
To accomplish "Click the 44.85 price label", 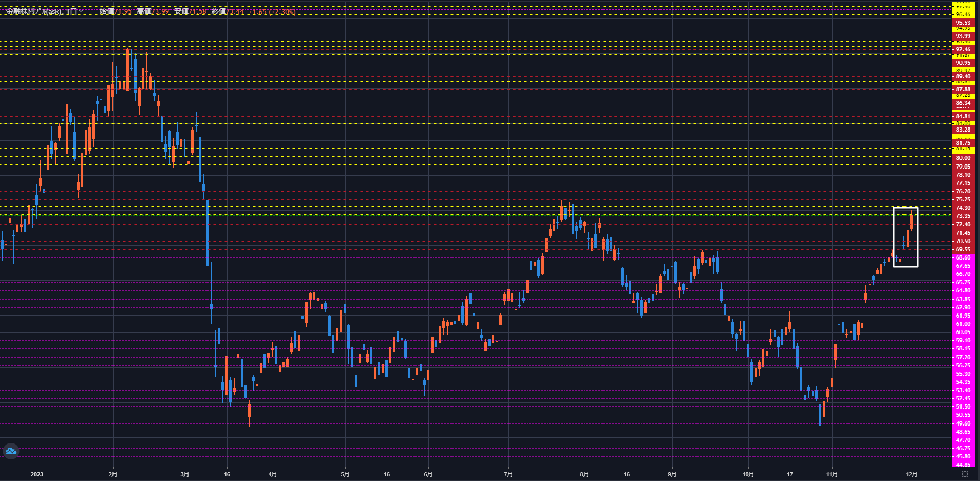I will pyautogui.click(x=963, y=465).
